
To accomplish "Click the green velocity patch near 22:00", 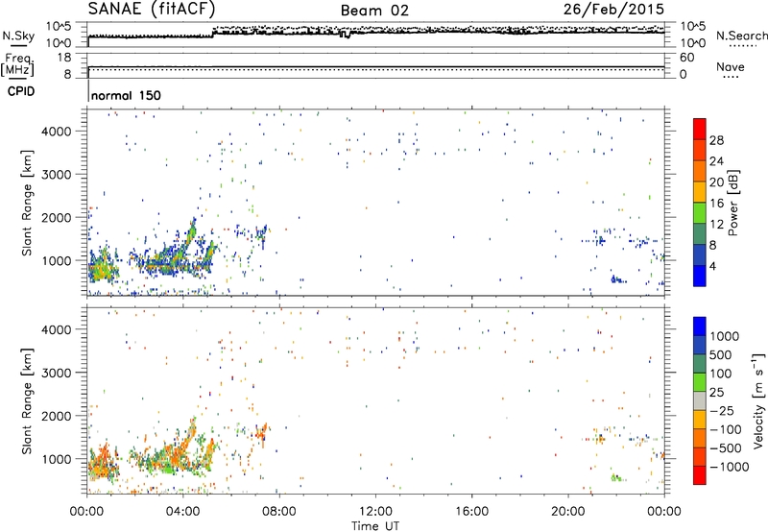I will point(616,477).
